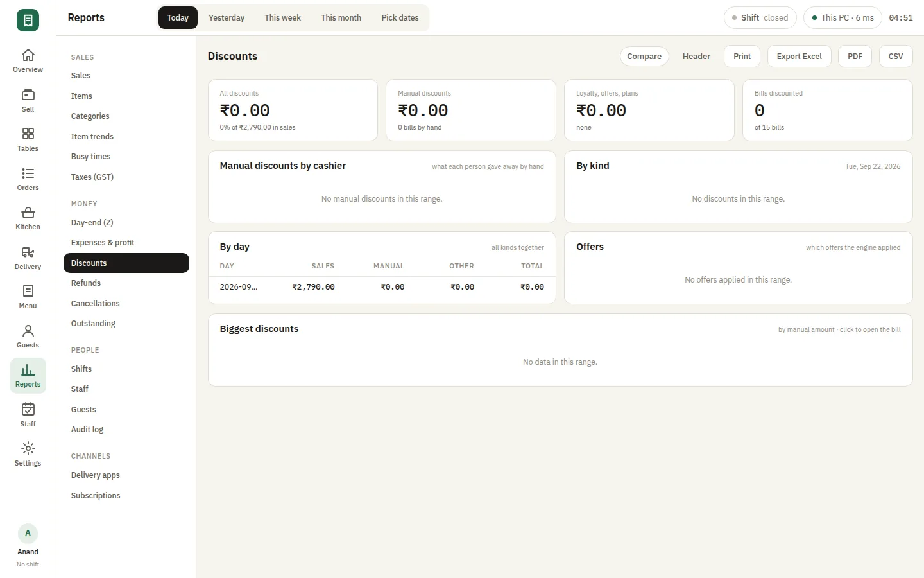924x578 pixels.
Task: Export report as PDF
Action: pyautogui.click(x=855, y=57)
